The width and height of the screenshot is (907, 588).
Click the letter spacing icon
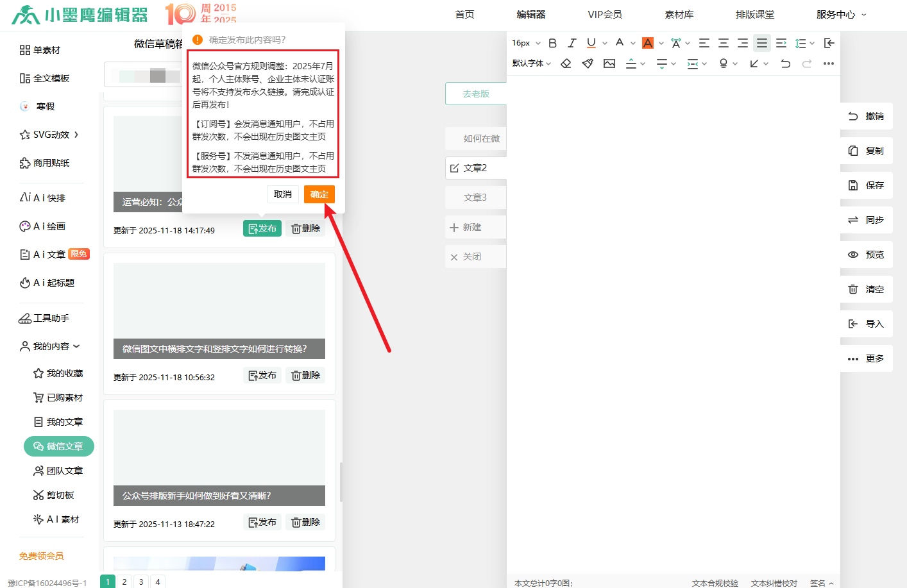click(x=675, y=43)
